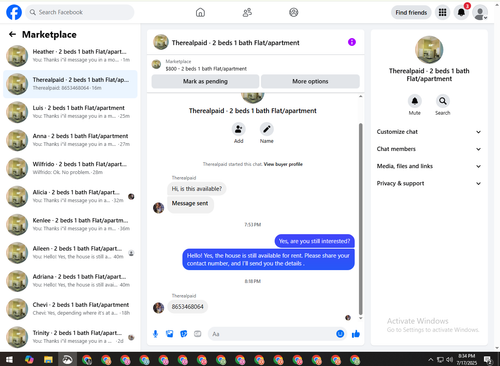Click the 8653468064 phone number message

pyautogui.click(x=187, y=307)
